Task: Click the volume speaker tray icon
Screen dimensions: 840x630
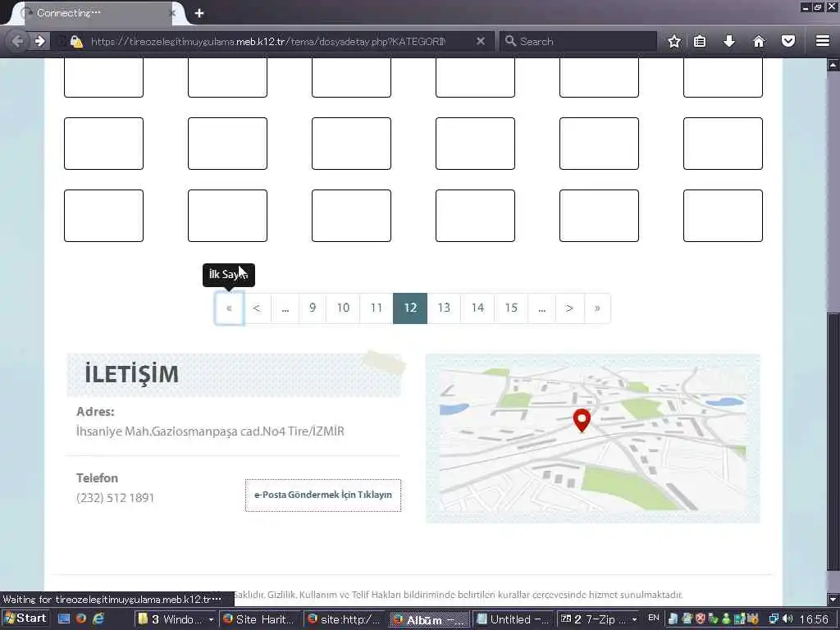Action: 787,619
